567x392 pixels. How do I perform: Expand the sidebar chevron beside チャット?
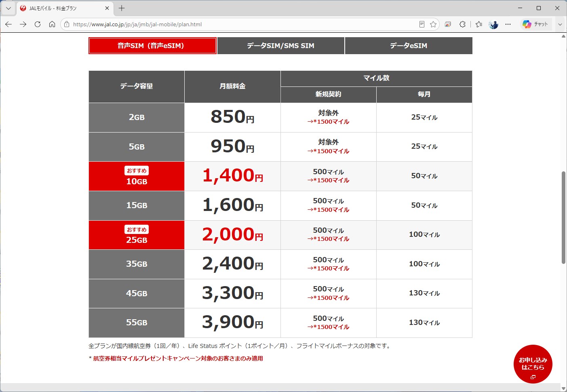560,24
